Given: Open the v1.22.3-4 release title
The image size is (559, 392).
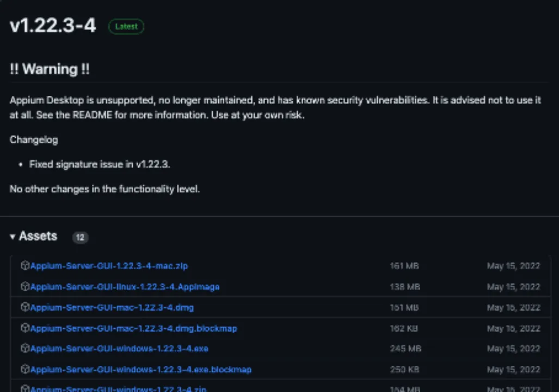Looking at the screenshot, I should tap(53, 26).
